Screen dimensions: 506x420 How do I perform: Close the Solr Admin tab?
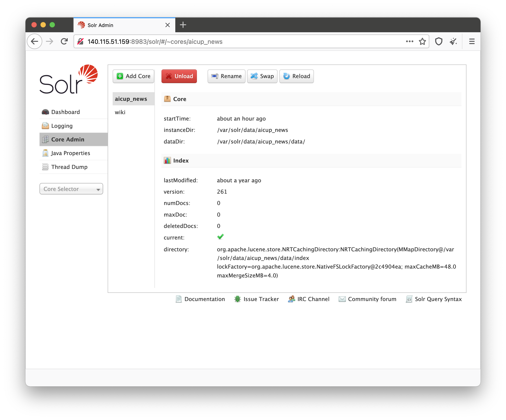tap(168, 25)
